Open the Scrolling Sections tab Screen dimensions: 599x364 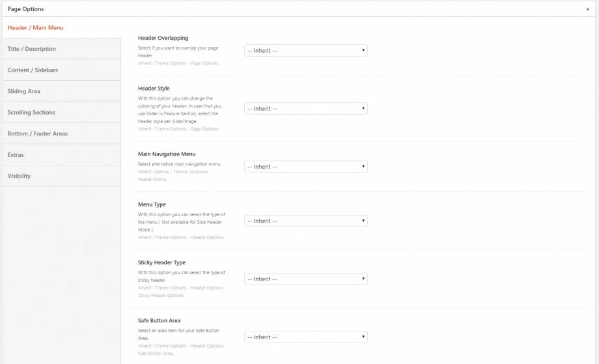[31, 113]
